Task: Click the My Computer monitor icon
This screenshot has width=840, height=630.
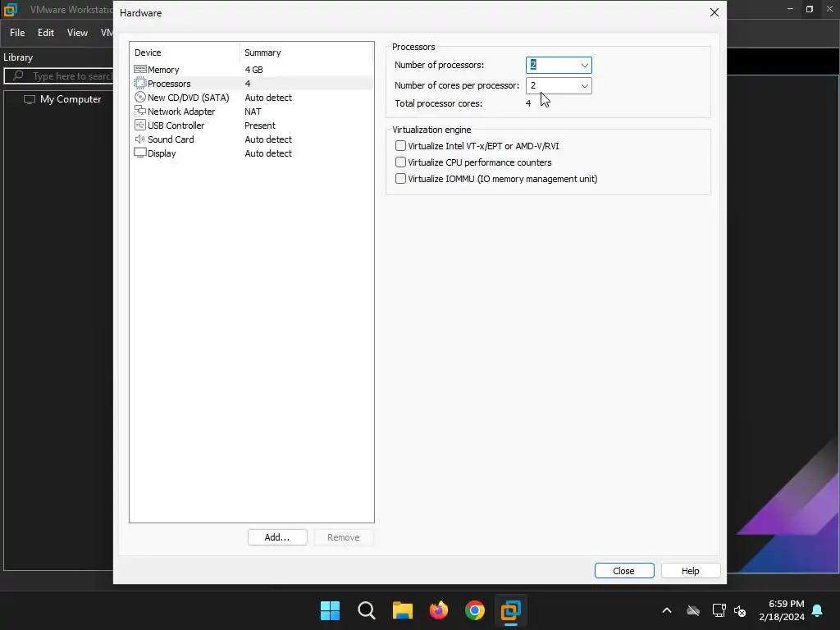Action: pos(30,99)
